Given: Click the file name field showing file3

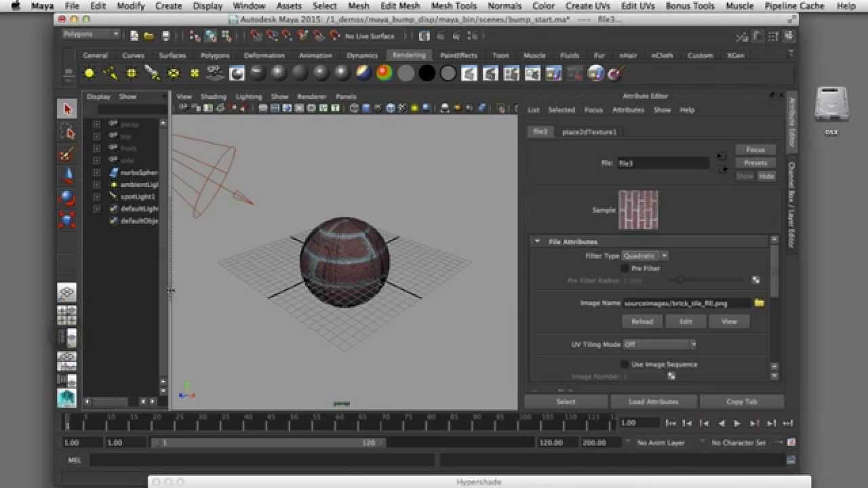Looking at the screenshot, I should pyautogui.click(x=663, y=163).
